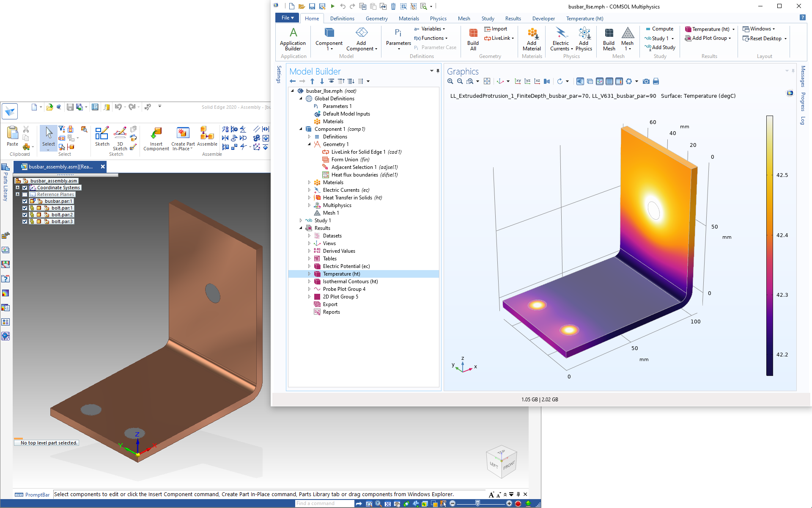Go to previous node in Model Builder
The image size is (812, 508).
point(293,81)
